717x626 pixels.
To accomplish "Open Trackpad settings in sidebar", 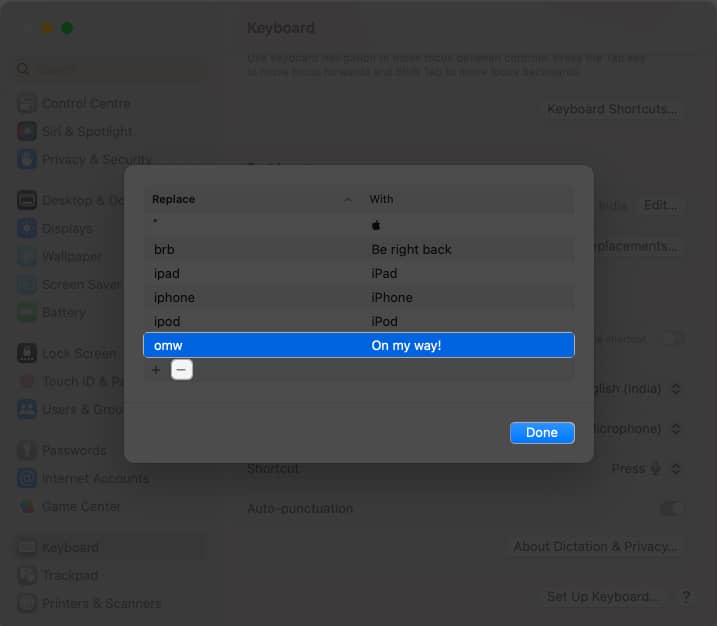I will [x=58, y=575].
